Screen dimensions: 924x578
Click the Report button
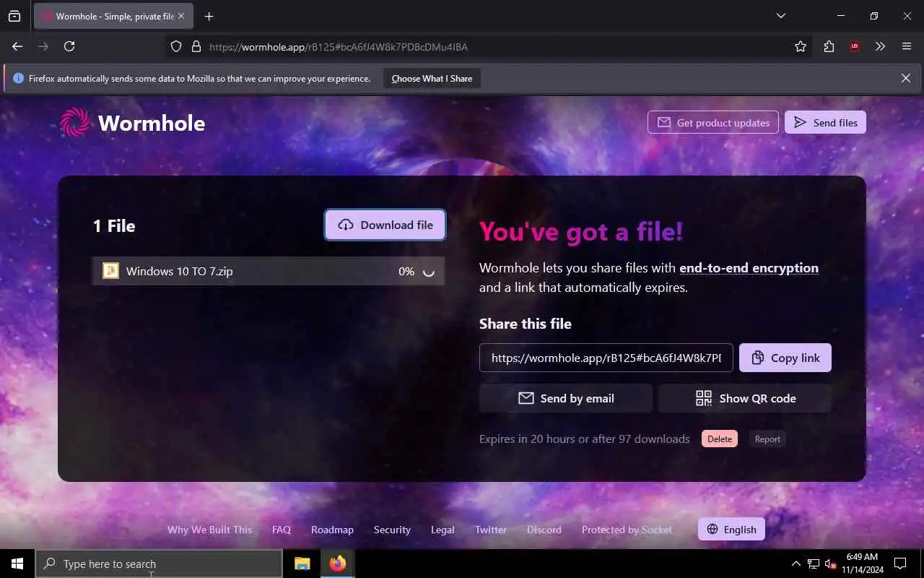point(767,439)
